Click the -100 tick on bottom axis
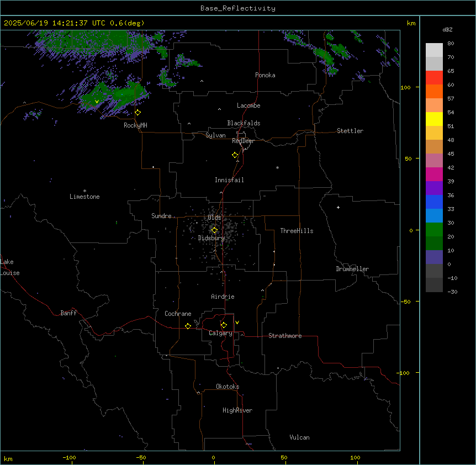Screen dimensions: 476x465 69,457
